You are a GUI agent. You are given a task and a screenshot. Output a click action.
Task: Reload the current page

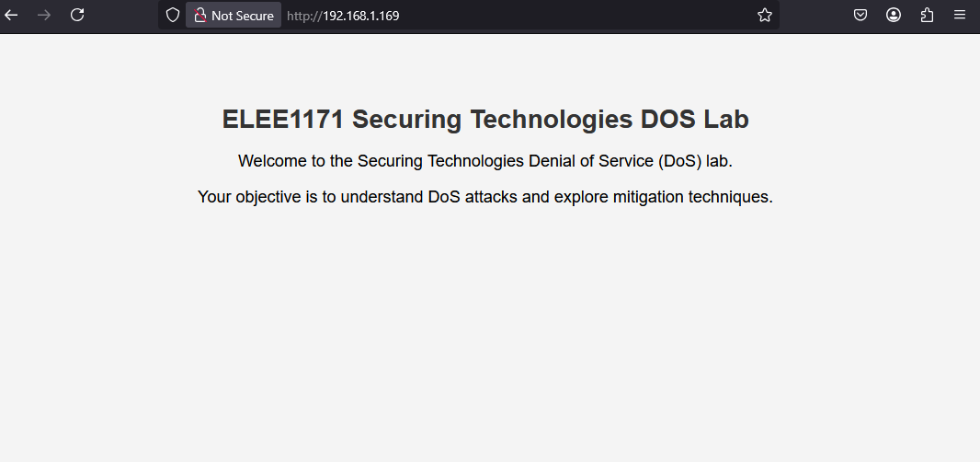(77, 15)
